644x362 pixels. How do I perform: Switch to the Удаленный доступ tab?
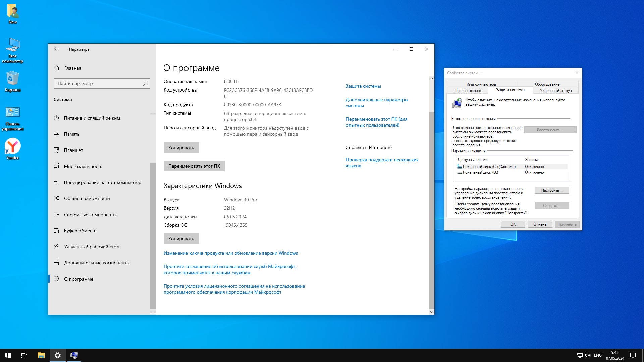555,90
